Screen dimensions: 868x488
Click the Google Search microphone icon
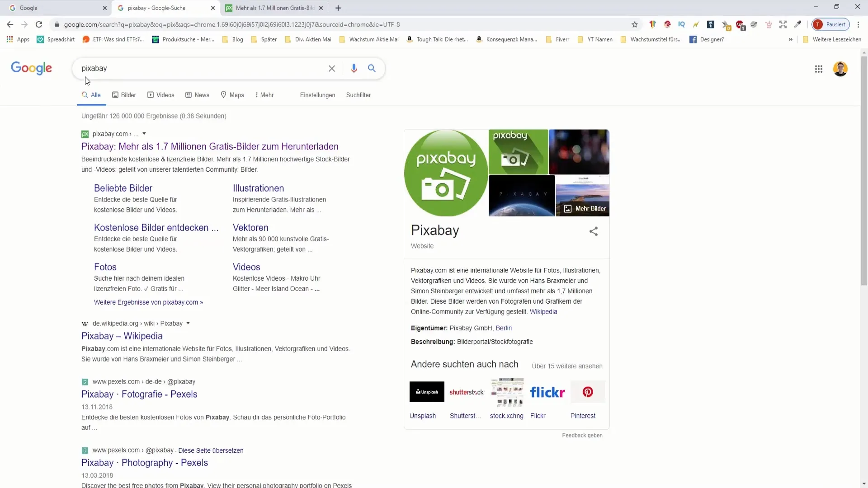[354, 68]
